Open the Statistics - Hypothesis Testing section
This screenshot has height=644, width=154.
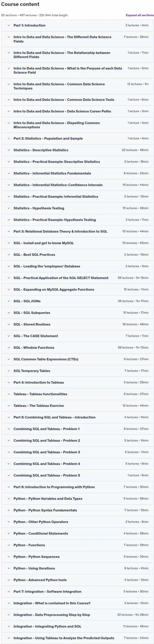tap(78, 208)
